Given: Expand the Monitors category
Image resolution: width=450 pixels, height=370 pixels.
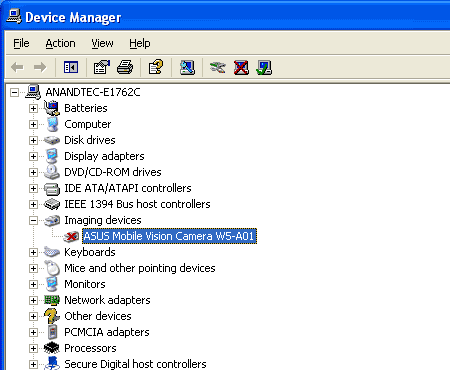Looking at the screenshot, I should [x=33, y=284].
